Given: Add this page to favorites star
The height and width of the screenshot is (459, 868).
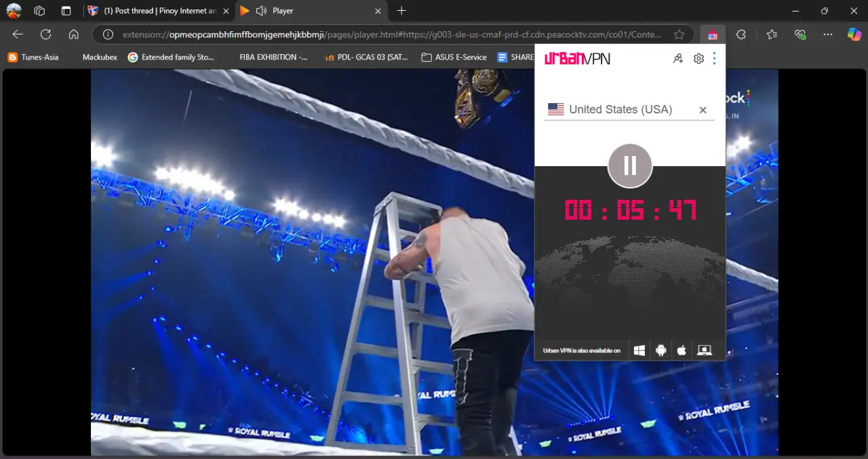Looking at the screenshot, I should click(x=679, y=35).
